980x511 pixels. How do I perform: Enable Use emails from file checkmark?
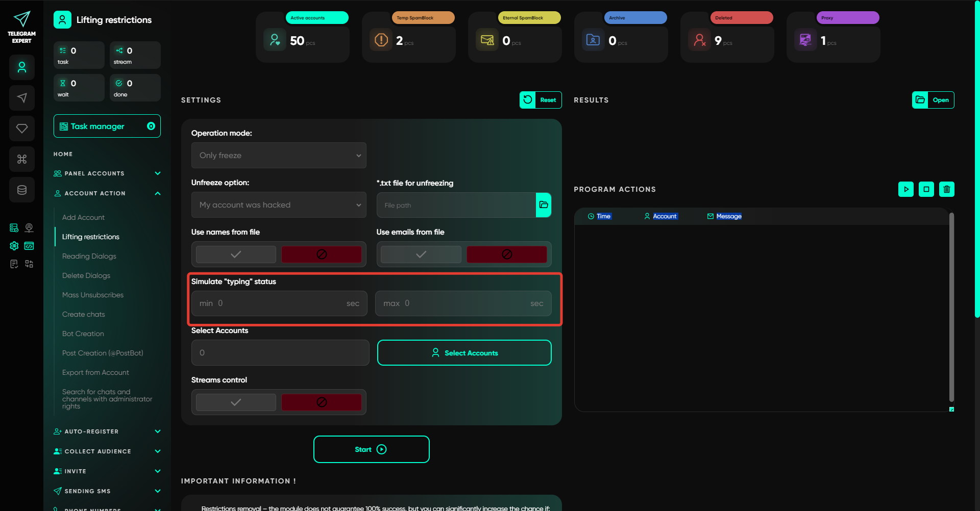[421, 254]
